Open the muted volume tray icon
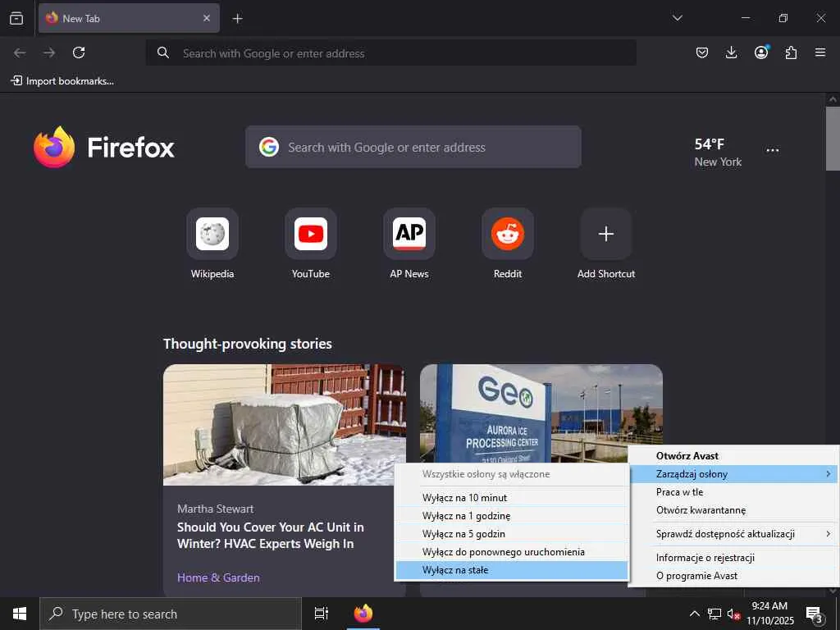The image size is (840, 630). [733, 614]
